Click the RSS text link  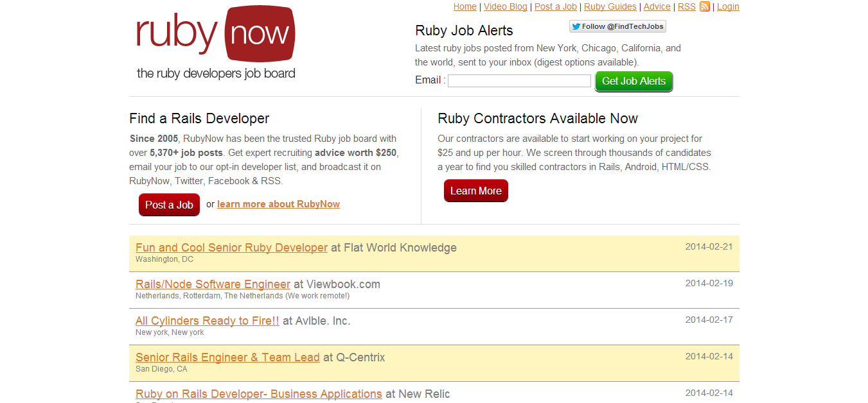tap(687, 6)
